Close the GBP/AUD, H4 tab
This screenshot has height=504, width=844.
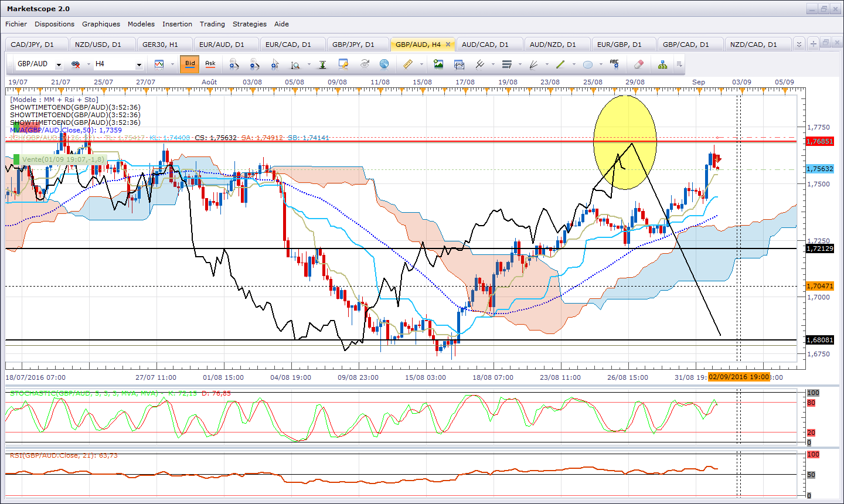pyautogui.click(x=448, y=45)
